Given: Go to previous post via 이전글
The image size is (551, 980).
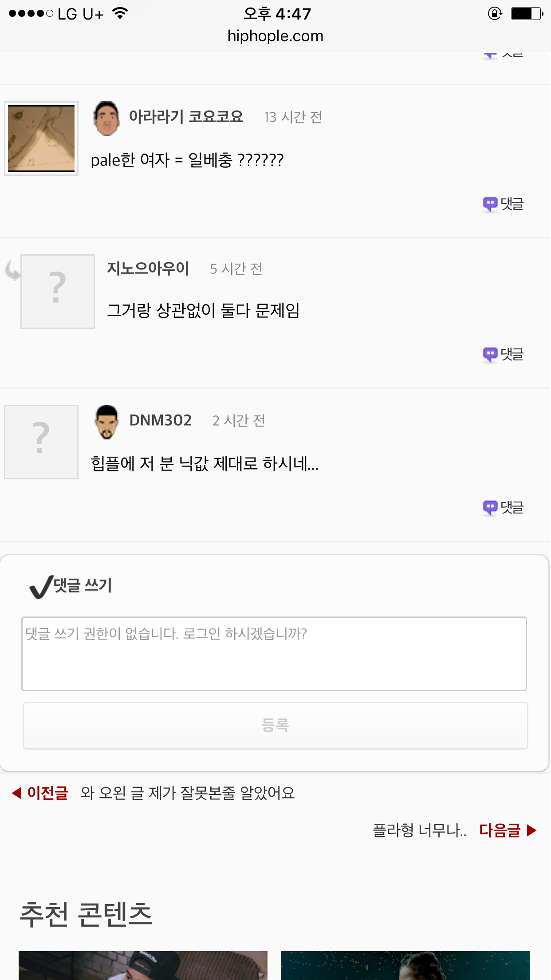Looking at the screenshot, I should [41, 793].
